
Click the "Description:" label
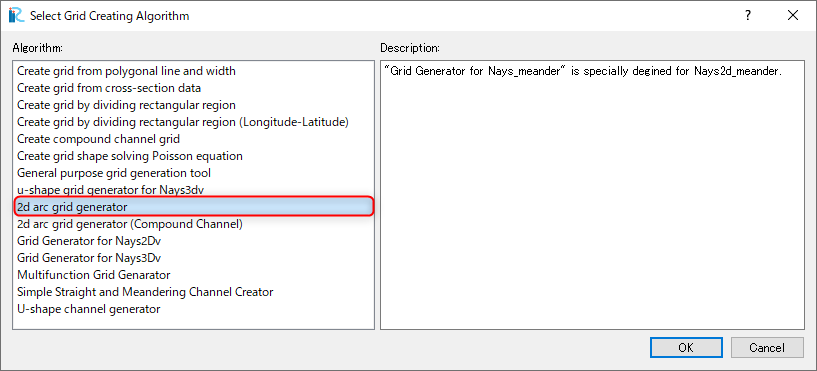point(410,48)
